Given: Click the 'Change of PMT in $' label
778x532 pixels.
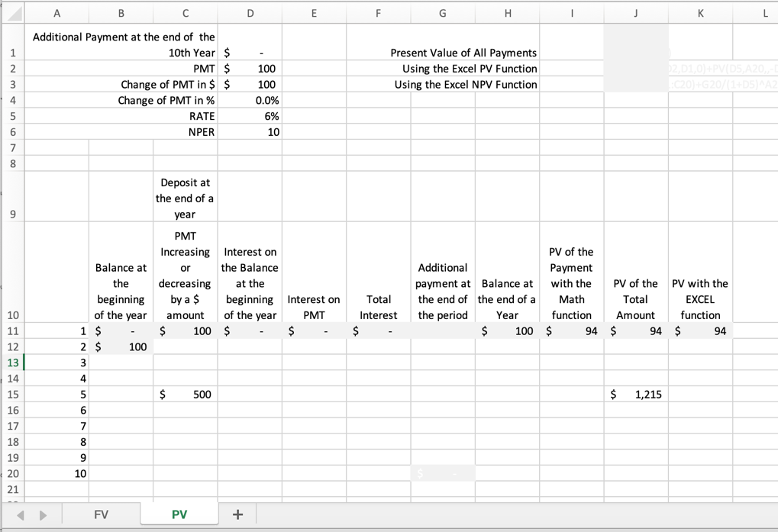Looking at the screenshot, I should point(168,84).
